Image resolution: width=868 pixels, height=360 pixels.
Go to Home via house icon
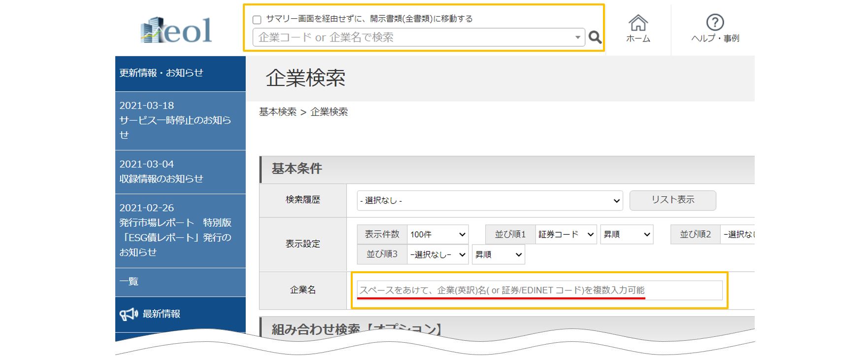coord(638,23)
